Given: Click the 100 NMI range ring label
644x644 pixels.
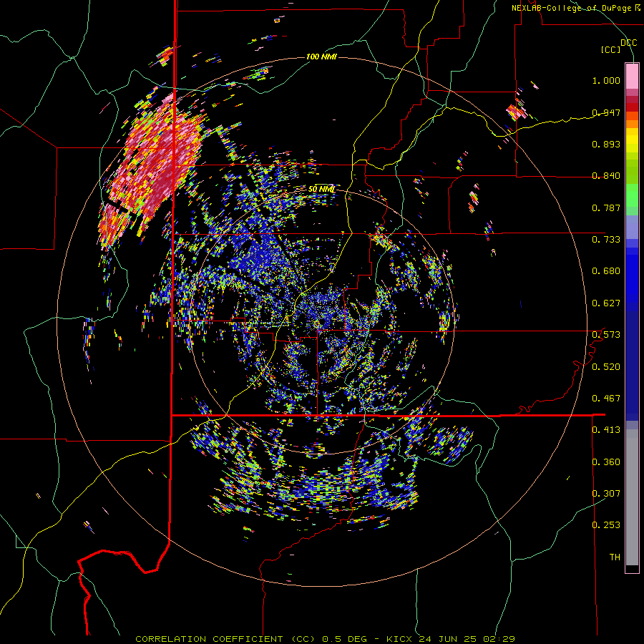Looking at the screenshot, I should [x=321, y=57].
